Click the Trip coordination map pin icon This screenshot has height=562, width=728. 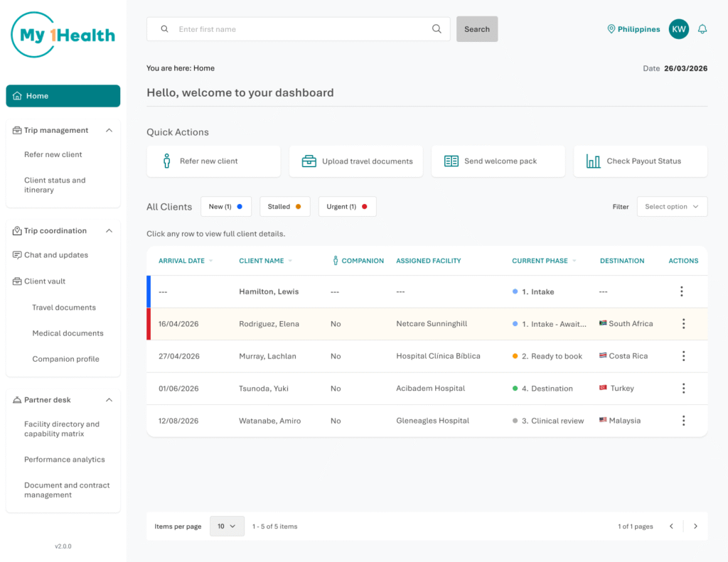pyautogui.click(x=17, y=231)
